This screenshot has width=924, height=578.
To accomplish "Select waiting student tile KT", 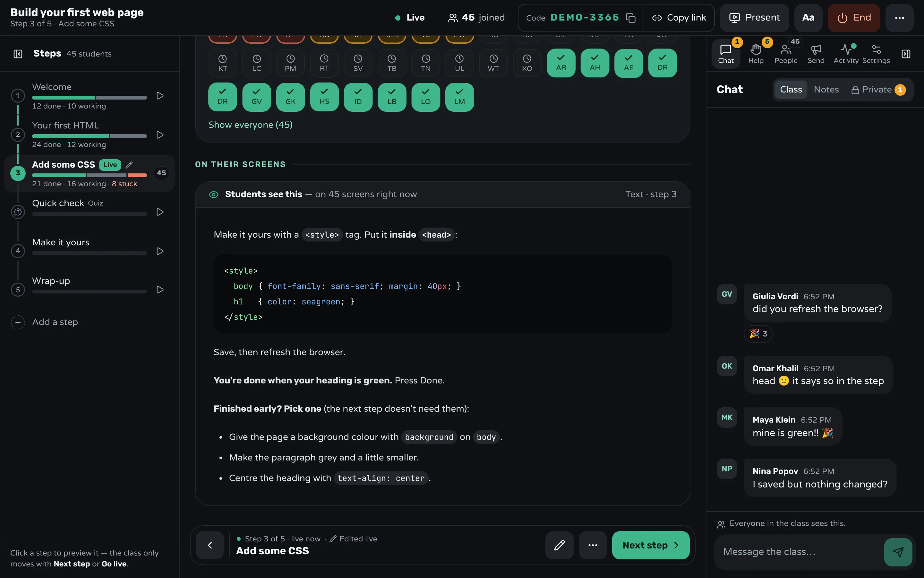I will [223, 63].
